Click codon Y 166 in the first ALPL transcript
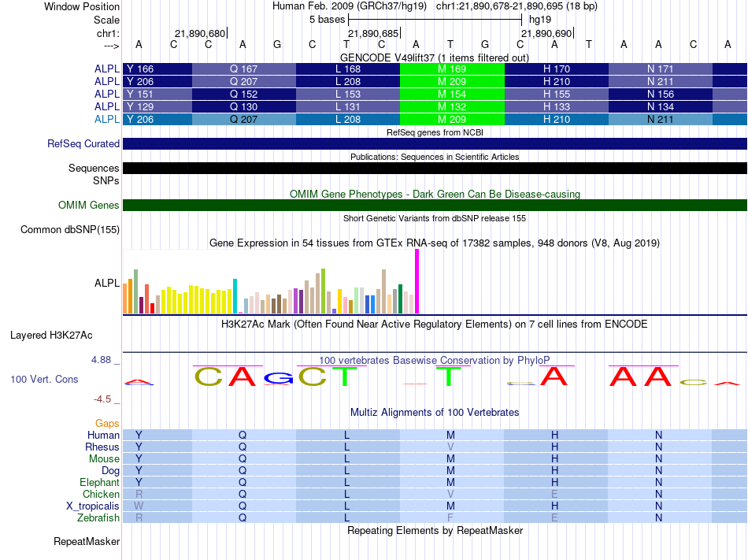Viewport: 748px width, 560px height. coord(157,69)
